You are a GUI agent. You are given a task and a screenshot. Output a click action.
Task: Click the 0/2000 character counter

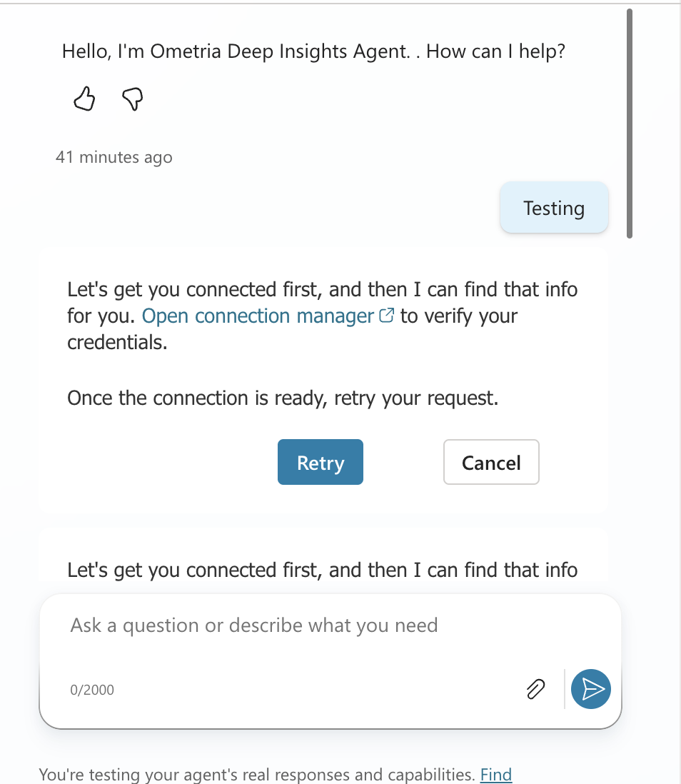click(x=92, y=690)
